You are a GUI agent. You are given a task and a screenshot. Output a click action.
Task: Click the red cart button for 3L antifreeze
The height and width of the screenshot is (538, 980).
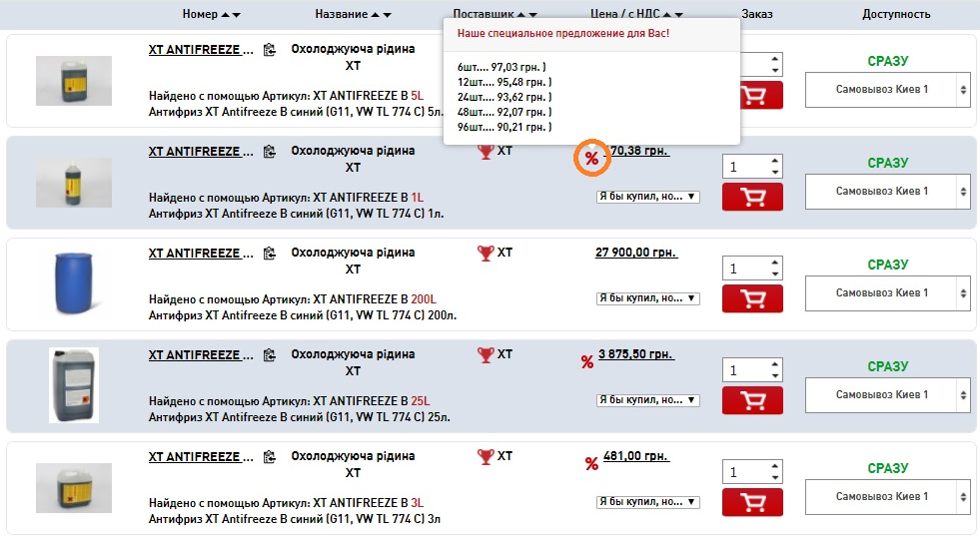click(752, 501)
